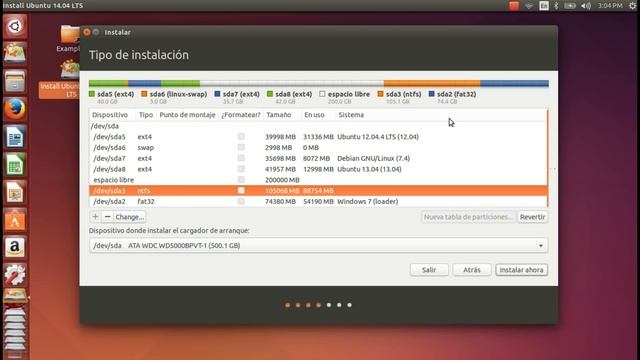Select the /dev/sda6 swap row
This screenshot has height=360, width=640.
[x=318, y=147]
